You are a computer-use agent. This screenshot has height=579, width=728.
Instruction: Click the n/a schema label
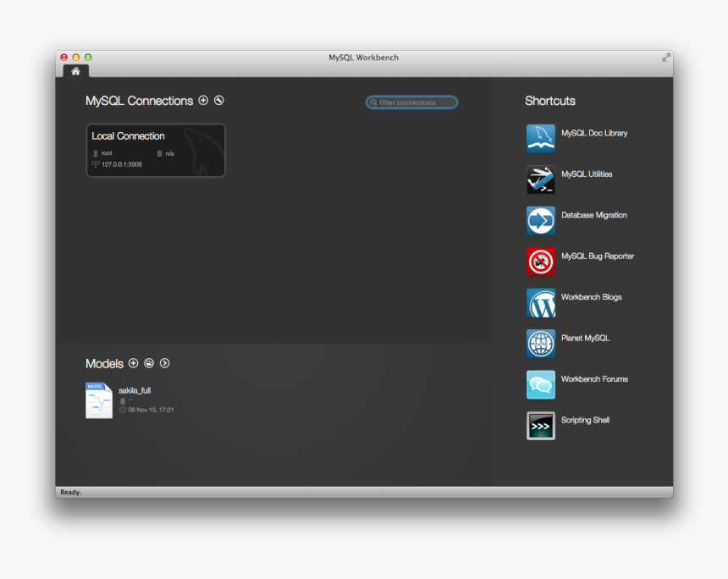(169, 154)
